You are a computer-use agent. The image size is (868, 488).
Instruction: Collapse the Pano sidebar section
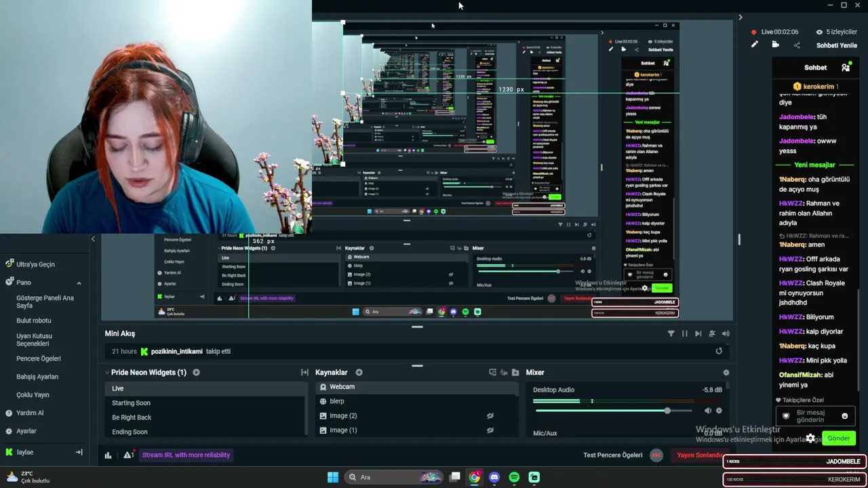79,283
